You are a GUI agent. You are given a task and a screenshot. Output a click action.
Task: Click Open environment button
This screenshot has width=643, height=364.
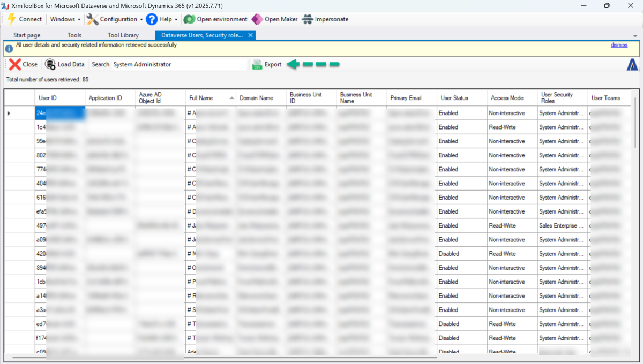[215, 19]
